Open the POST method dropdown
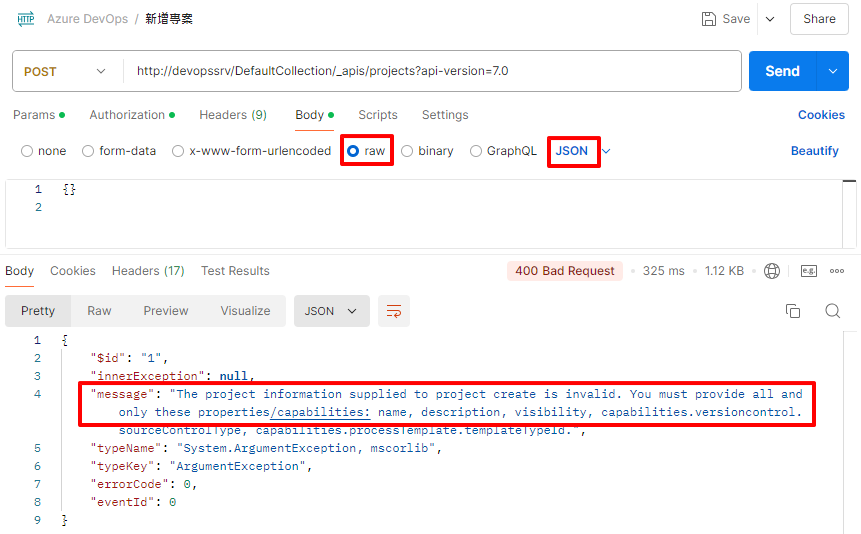This screenshot has height=534, width=861. (x=66, y=72)
